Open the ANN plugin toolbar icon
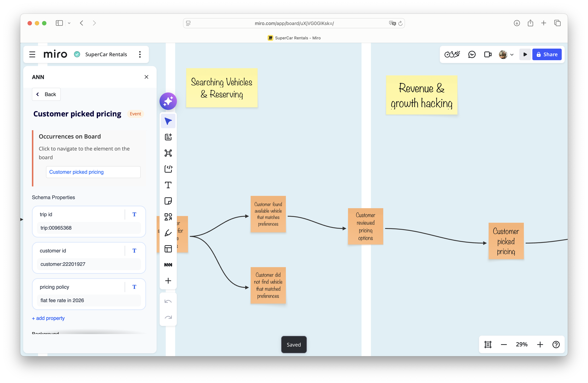 tap(168, 265)
